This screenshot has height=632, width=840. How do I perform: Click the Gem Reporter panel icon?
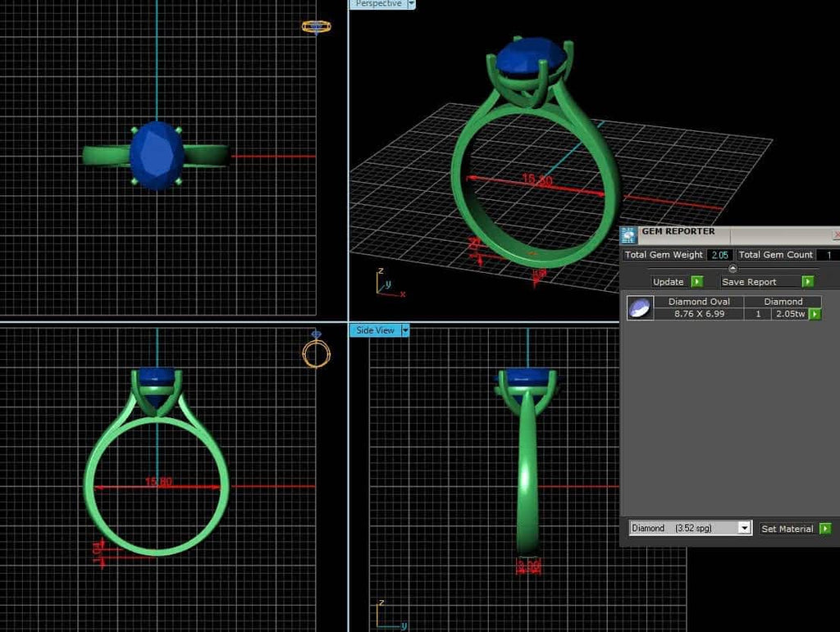click(628, 234)
